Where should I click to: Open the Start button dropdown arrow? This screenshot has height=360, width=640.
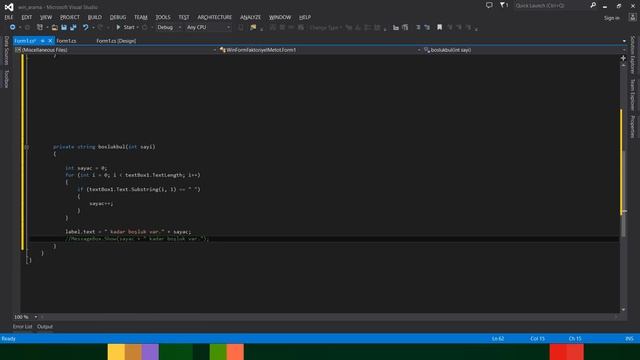(138, 27)
